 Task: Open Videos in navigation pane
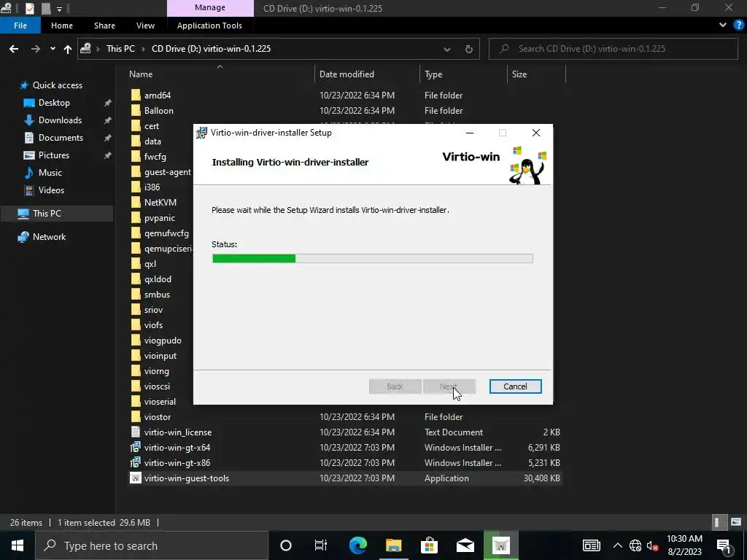click(51, 190)
